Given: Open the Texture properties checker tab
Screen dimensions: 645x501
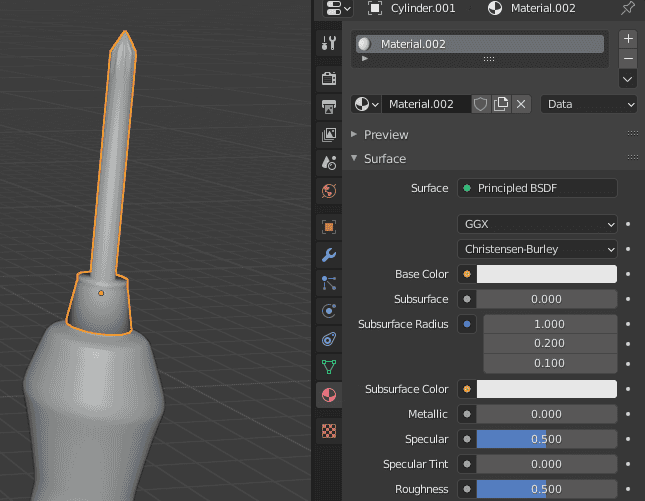Looking at the screenshot, I should [329, 431].
